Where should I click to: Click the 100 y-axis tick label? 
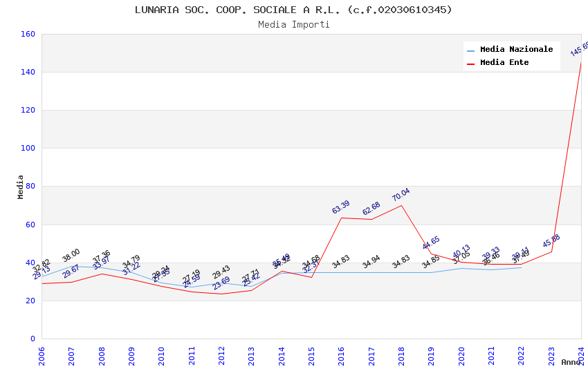point(28,148)
